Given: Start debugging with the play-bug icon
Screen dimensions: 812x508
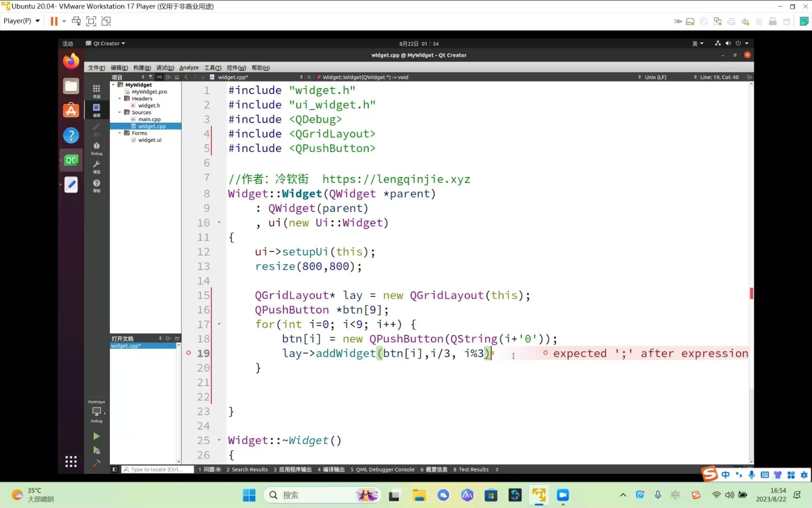Looking at the screenshot, I should [x=96, y=450].
